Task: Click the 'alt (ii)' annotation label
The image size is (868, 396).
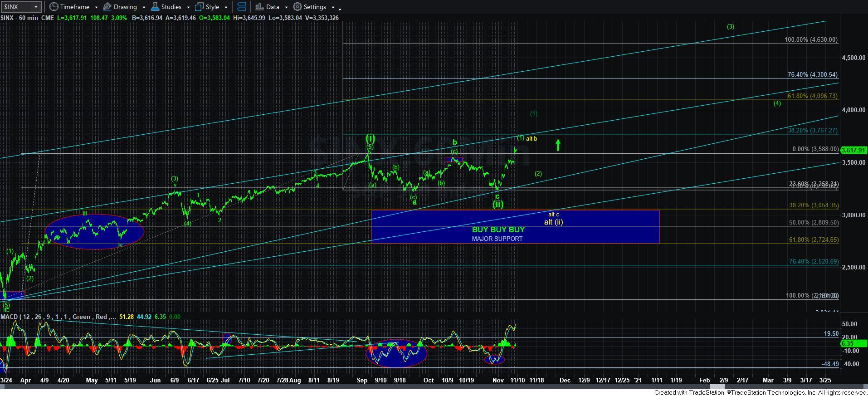Action: pos(553,222)
